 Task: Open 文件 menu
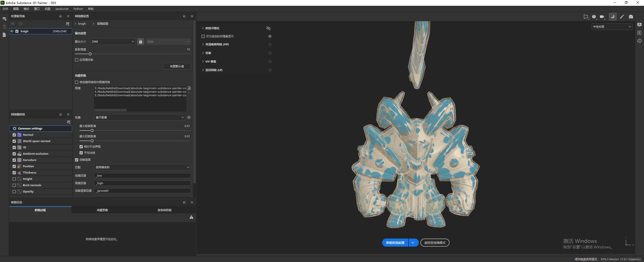coord(5,9)
